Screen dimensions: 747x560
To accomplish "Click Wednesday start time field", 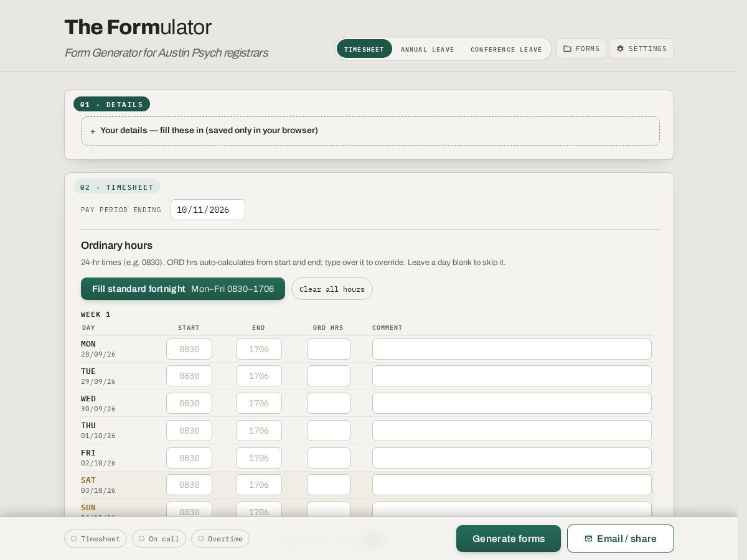I will 189,403.
